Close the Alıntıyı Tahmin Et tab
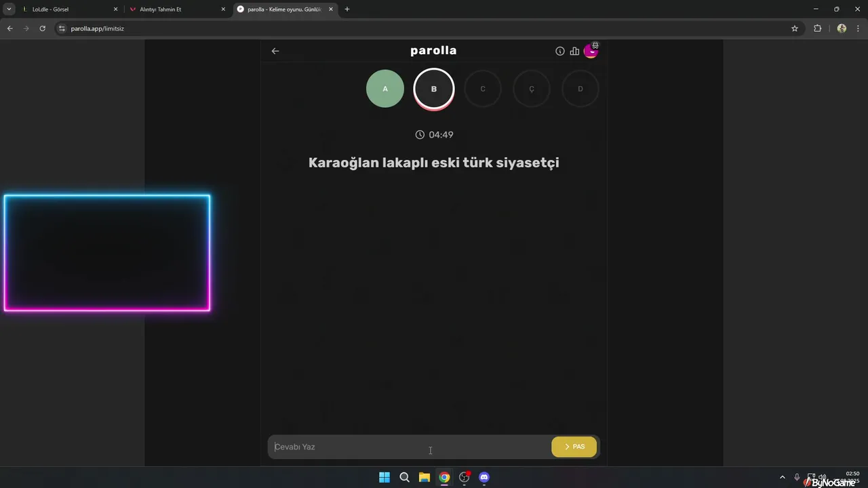The height and width of the screenshot is (488, 868). pos(223,9)
